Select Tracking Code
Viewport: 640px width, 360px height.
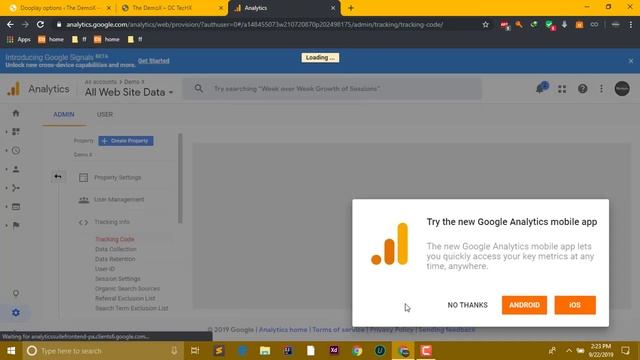pos(115,239)
